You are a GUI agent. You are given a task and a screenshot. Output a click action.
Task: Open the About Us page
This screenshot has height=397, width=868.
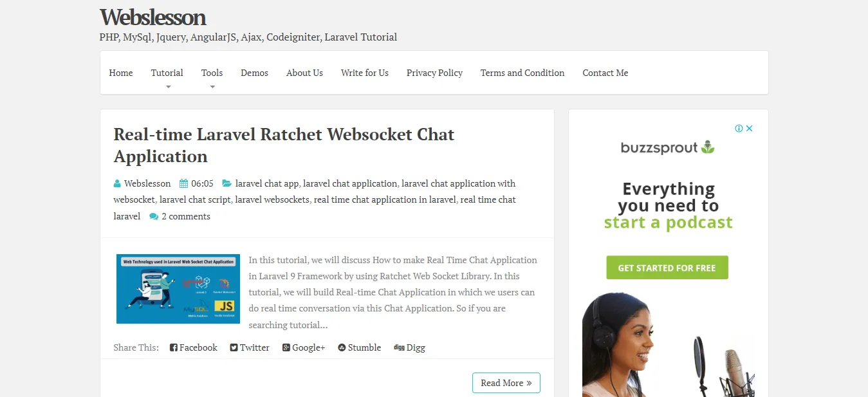pos(304,73)
